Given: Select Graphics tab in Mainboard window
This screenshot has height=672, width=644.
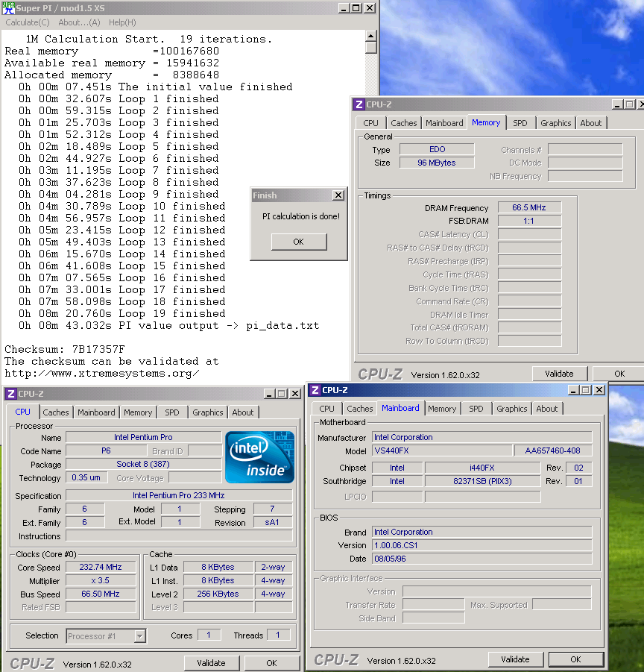Looking at the screenshot, I should [511, 409].
